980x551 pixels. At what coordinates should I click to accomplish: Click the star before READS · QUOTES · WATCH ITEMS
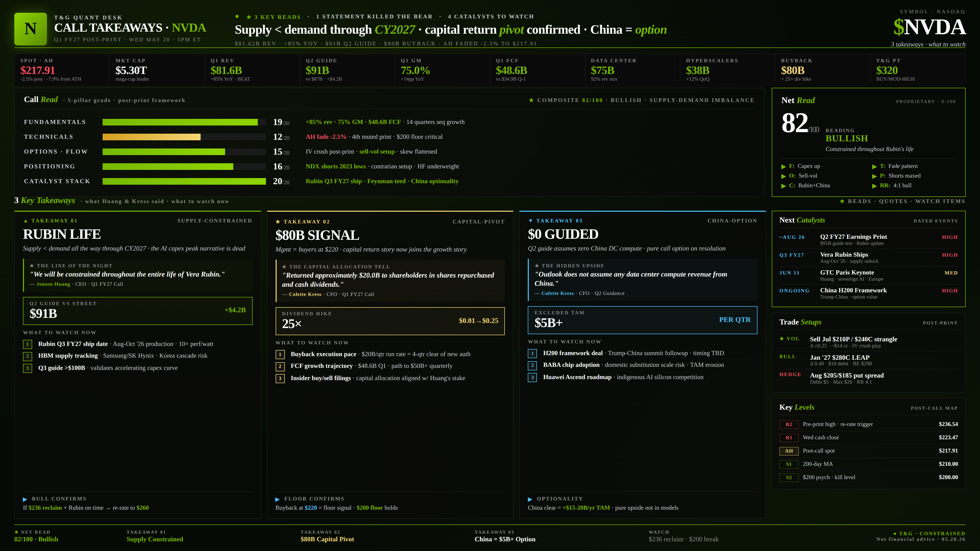pos(842,201)
